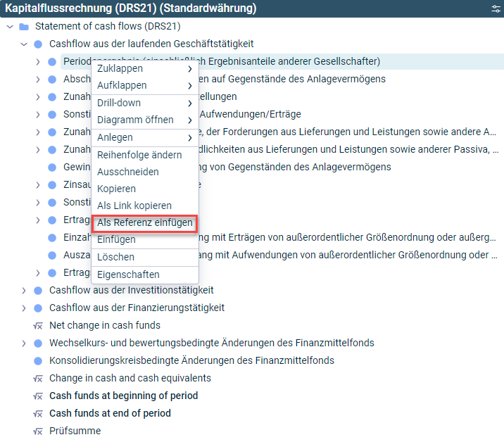Click the blue dot of the Periodenergebnis row

pyautogui.click(x=52, y=62)
